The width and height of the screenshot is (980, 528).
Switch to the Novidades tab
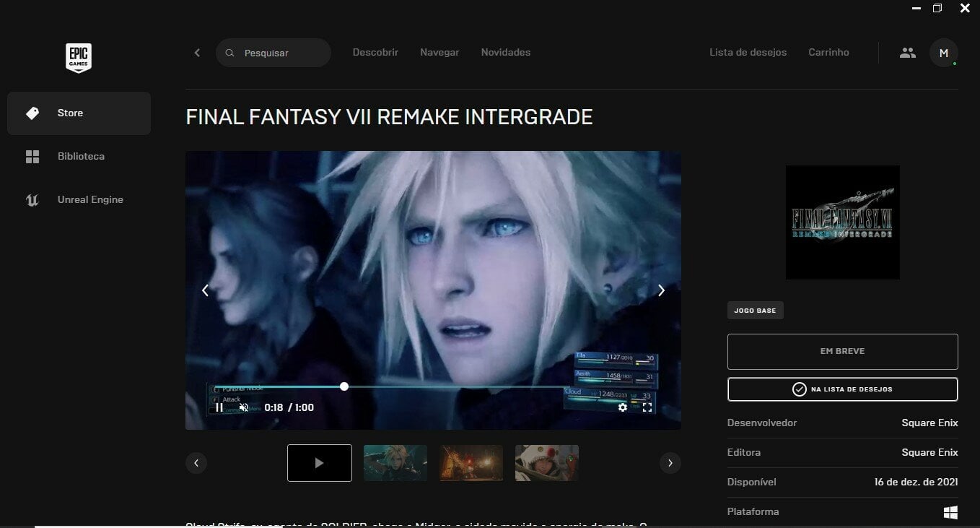pos(506,53)
